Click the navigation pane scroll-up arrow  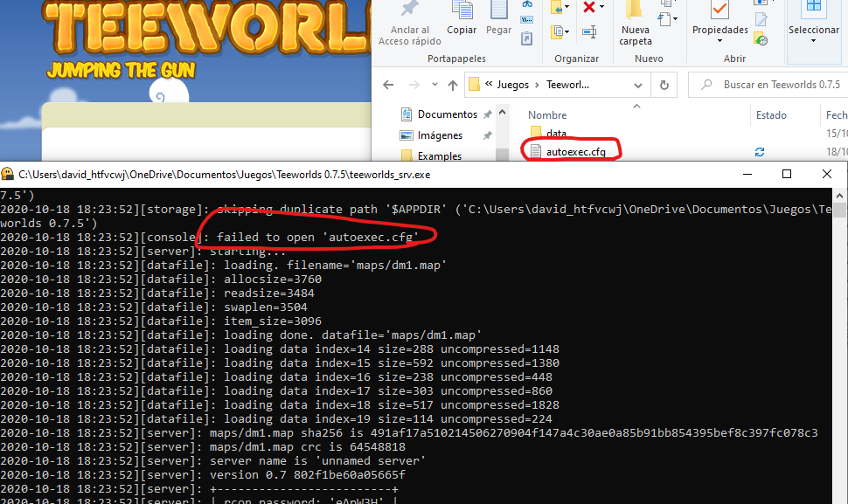[503, 113]
